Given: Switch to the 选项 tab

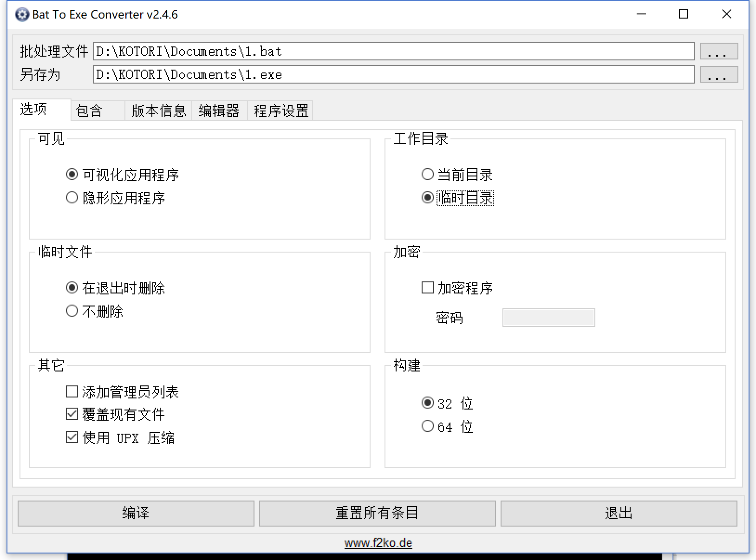Looking at the screenshot, I should click(42, 110).
